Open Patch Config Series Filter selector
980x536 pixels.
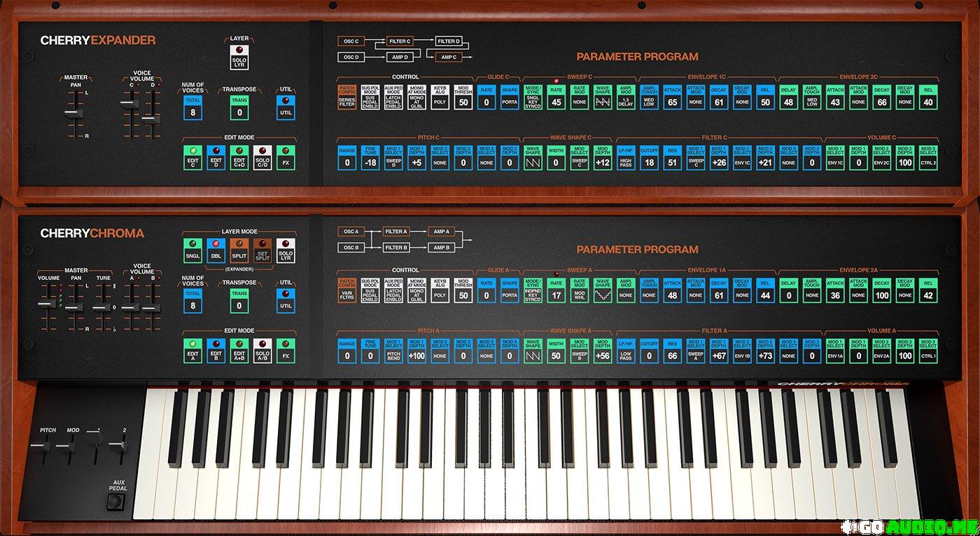point(348,97)
